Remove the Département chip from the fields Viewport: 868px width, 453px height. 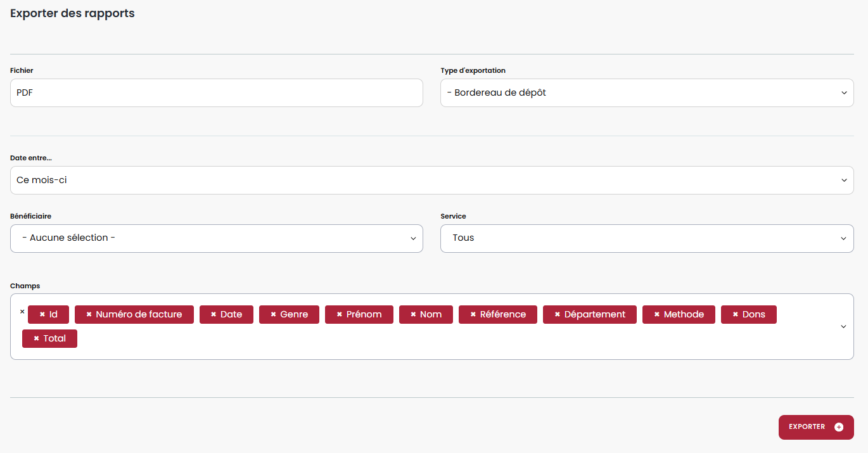[x=558, y=315]
